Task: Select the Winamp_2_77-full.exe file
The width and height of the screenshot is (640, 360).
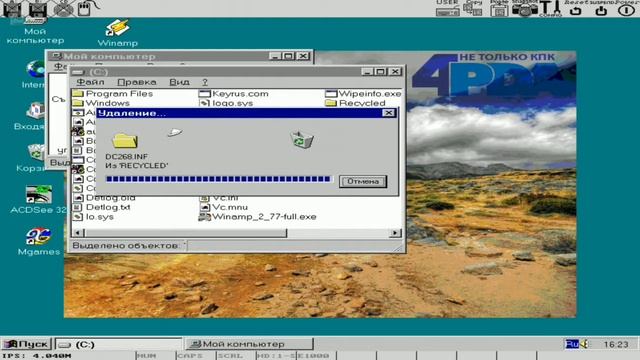Action: tap(258, 217)
